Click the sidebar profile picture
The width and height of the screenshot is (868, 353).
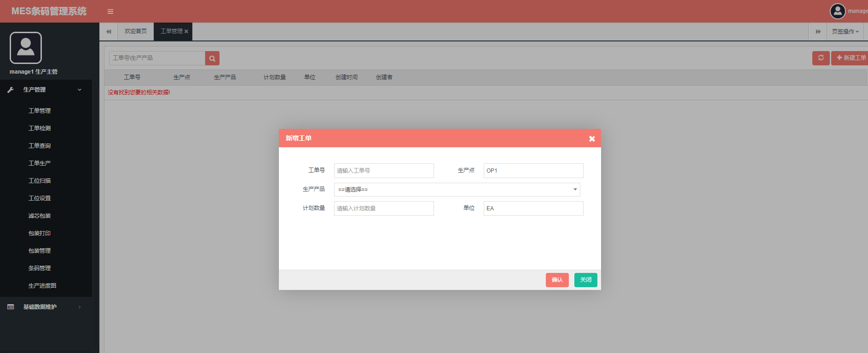pyautogui.click(x=26, y=48)
